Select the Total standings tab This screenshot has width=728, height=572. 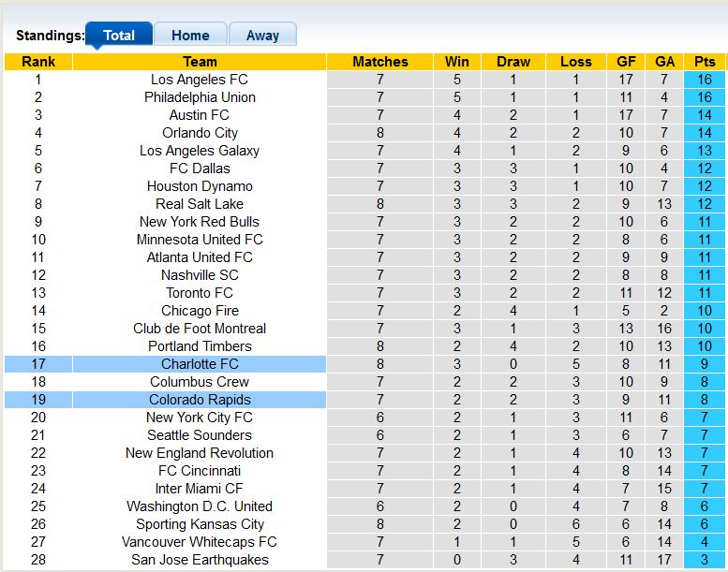coord(119,36)
